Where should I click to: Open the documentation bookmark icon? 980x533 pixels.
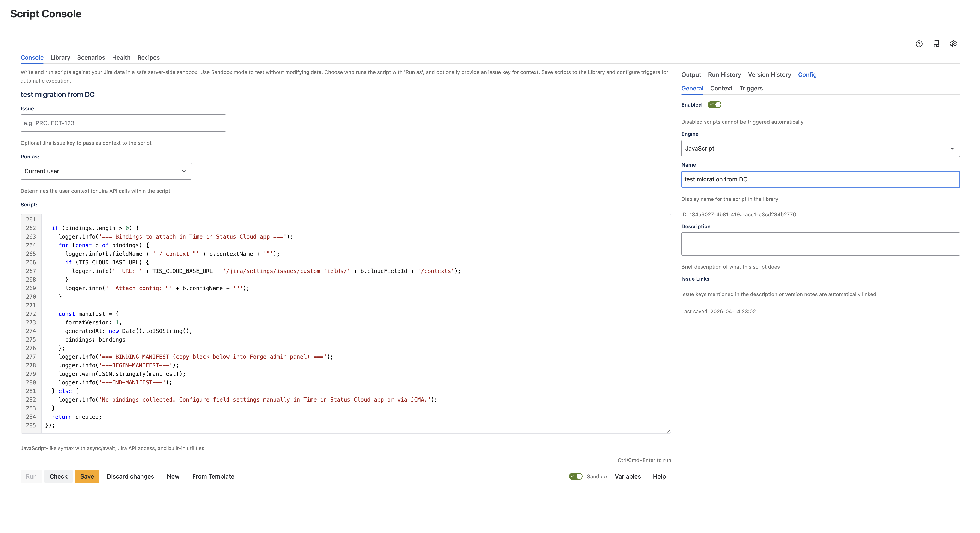coord(936,44)
